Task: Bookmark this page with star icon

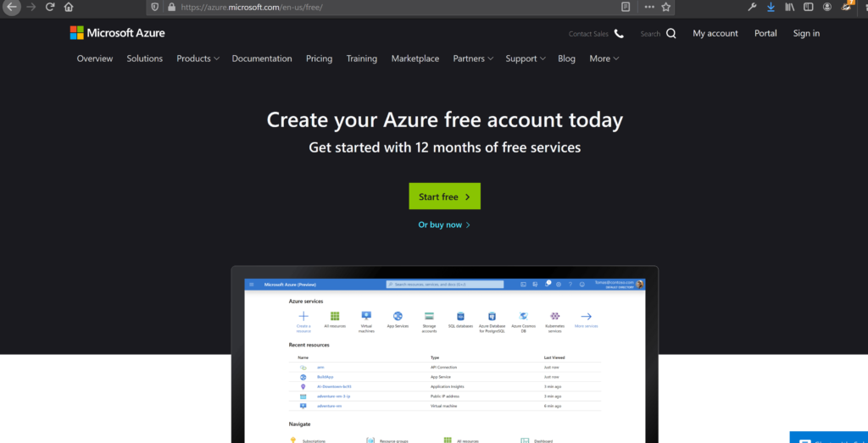Action: pyautogui.click(x=666, y=7)
